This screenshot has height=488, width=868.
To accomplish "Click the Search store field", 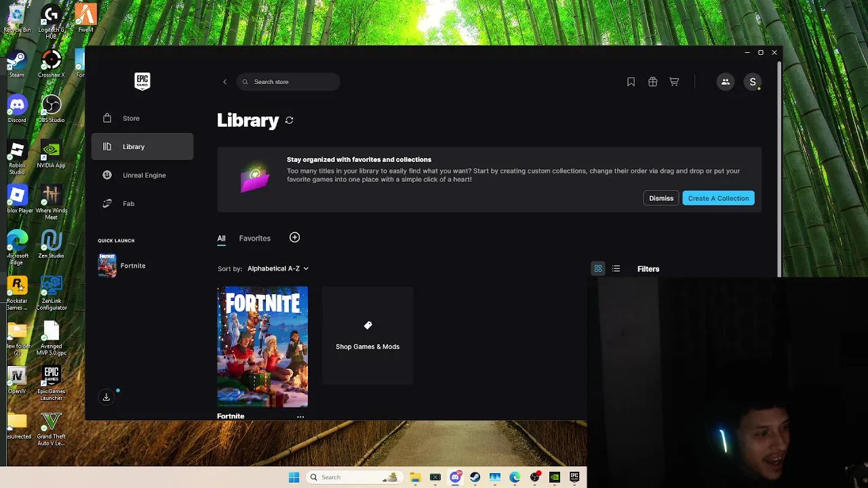I will click(288, 82).
